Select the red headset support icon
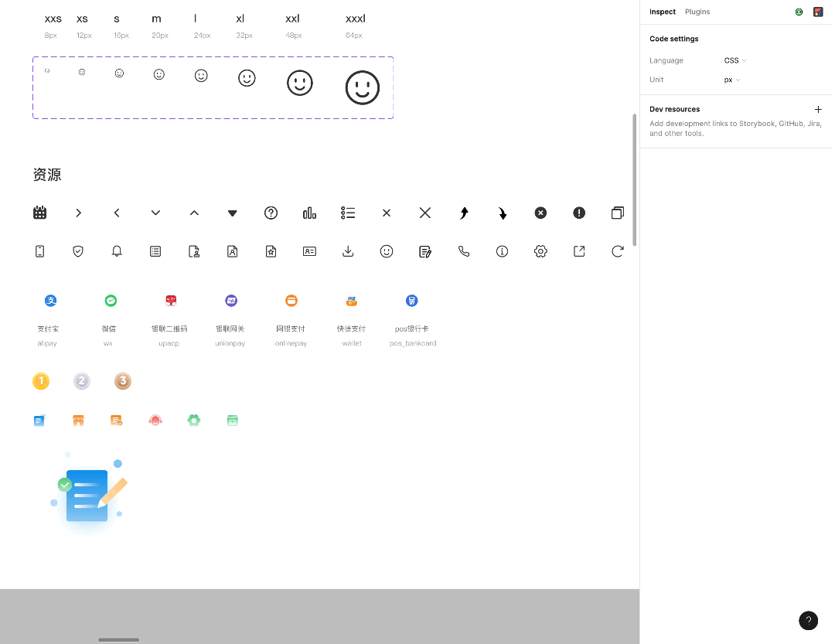 pos(155,421)
